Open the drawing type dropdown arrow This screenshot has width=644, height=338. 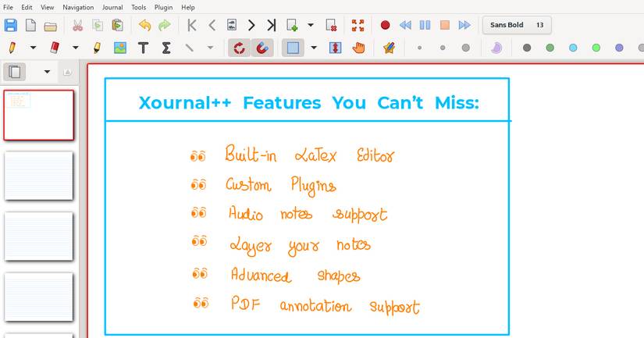[x=210, y=48]
